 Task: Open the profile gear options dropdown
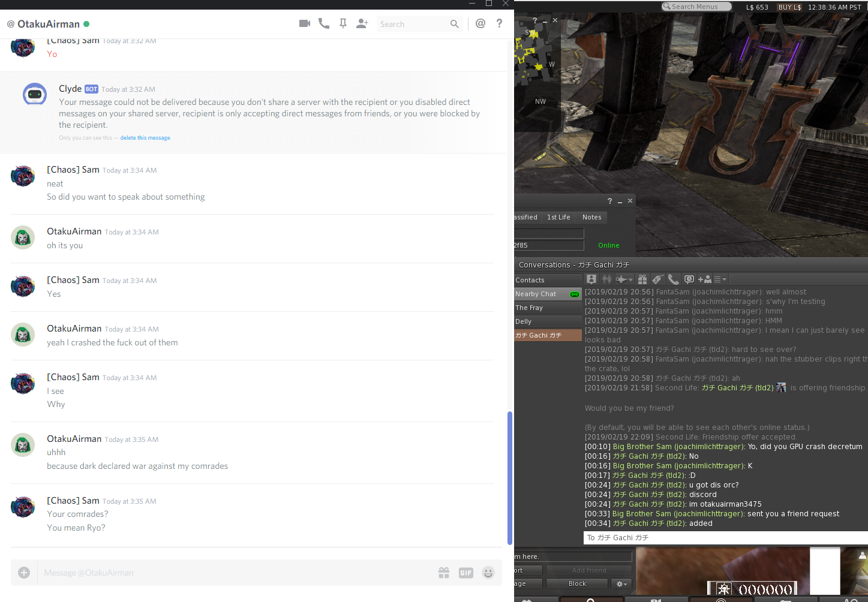pyautogui.click(x=621, y=583)
